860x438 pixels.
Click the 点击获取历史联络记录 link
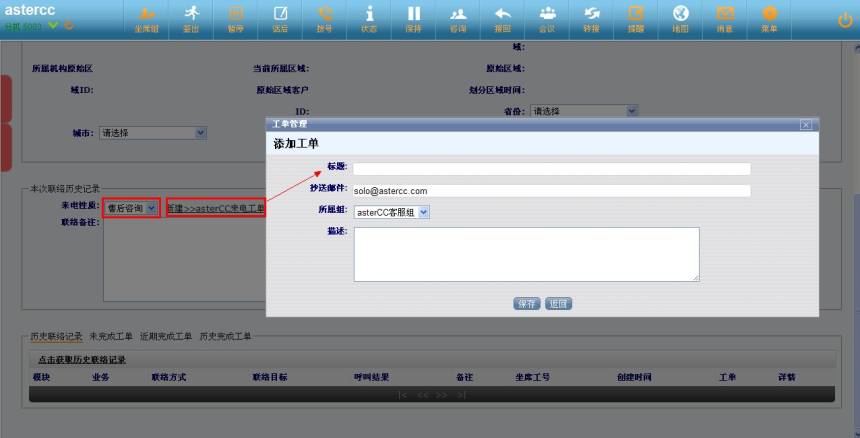tap(82, 359)
